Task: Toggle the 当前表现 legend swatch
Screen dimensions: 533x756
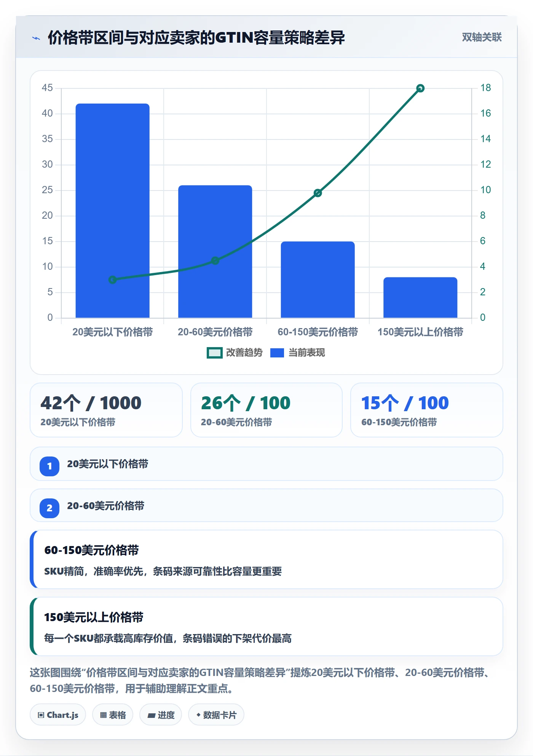Action: 277,353
